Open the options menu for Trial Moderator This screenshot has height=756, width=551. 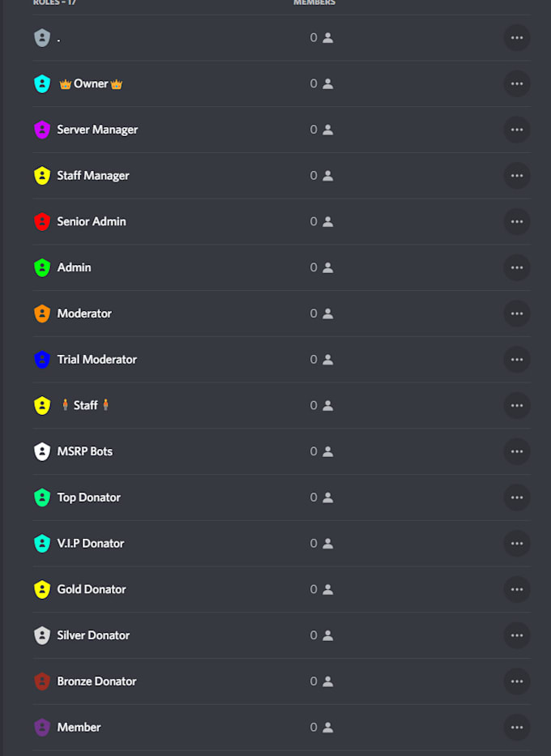pos(517,360)
